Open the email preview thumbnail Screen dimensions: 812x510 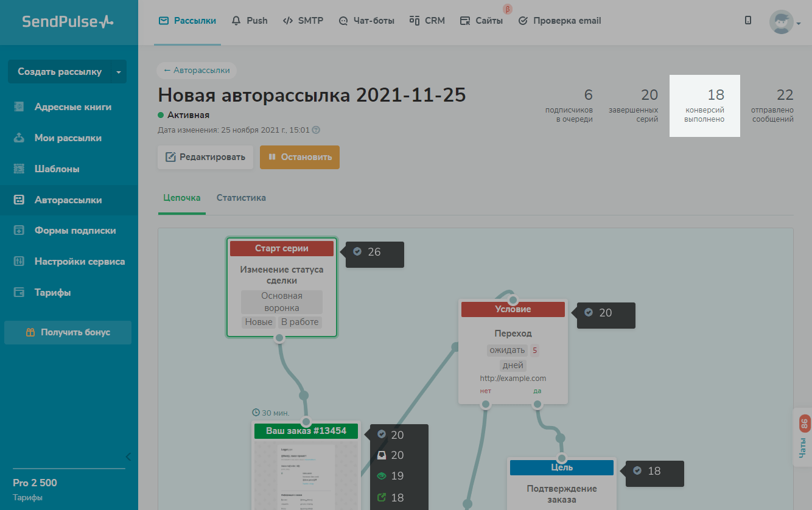pos(306,475)
